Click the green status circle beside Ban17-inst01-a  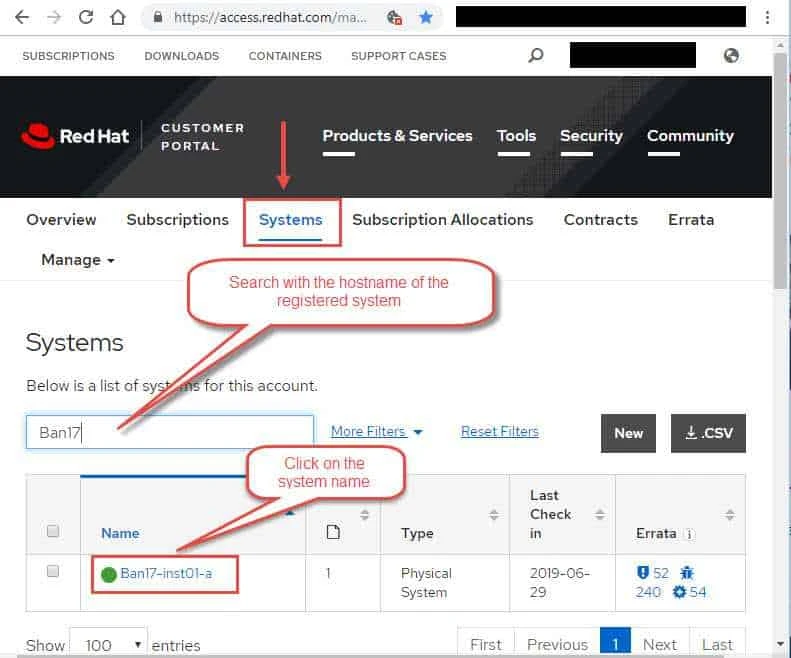point(108,574)
